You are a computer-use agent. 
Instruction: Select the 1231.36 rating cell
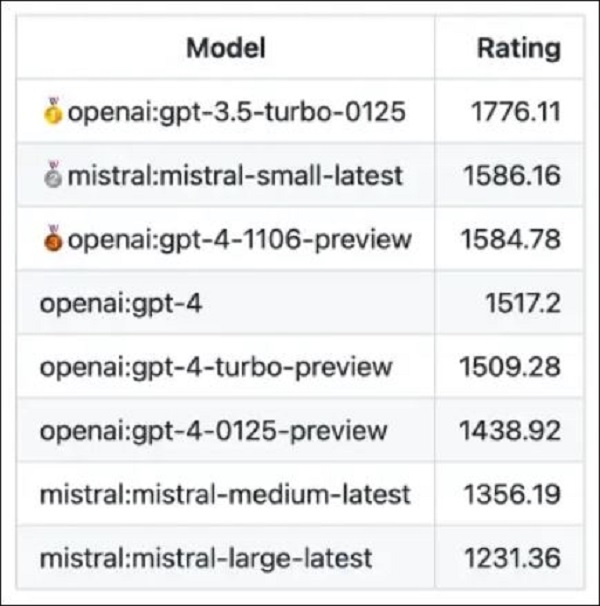point(512,557)
